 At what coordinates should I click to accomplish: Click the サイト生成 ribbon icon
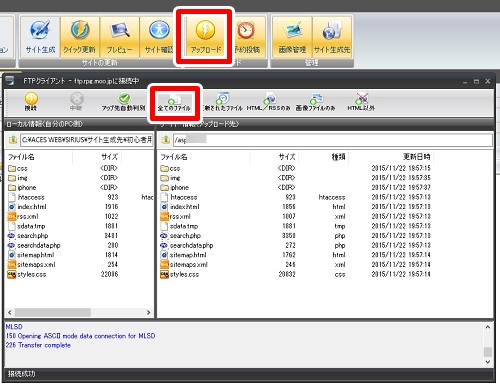[40, 37]
